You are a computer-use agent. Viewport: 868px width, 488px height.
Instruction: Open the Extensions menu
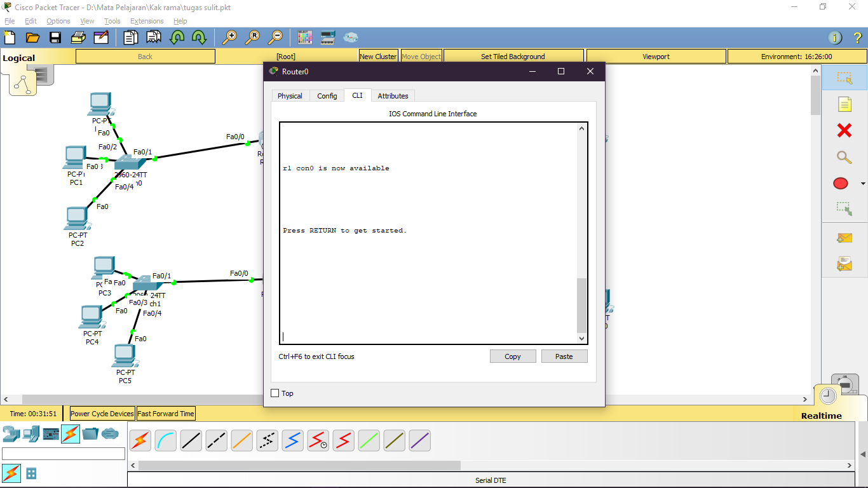(147, 21)
